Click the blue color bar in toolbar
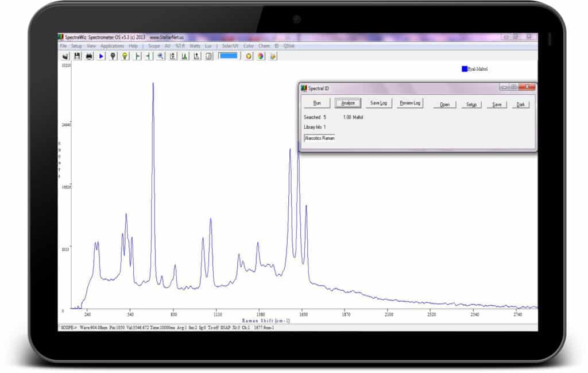Screen dimensions: 588x373 [x=228, y=56]
